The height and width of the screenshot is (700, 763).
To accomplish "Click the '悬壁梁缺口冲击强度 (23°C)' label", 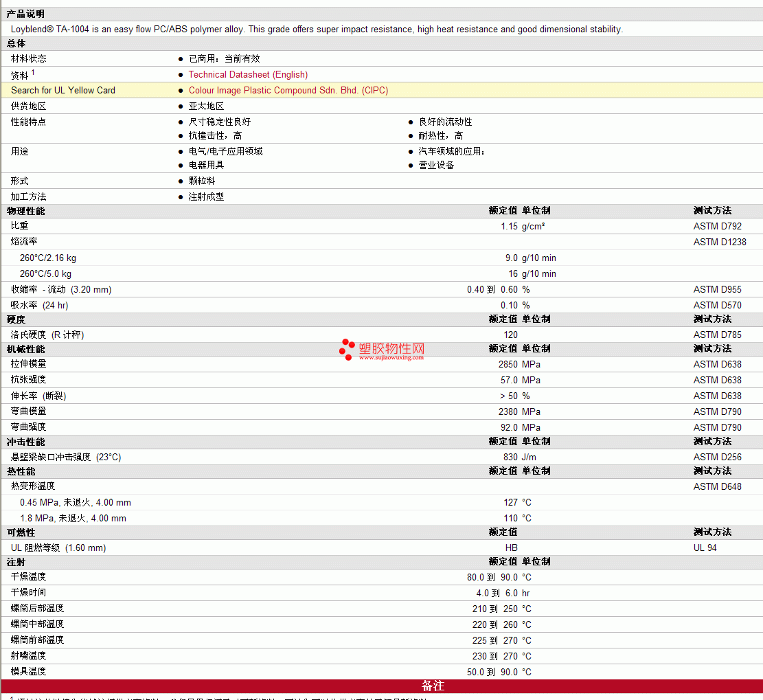I will point(66,457).
